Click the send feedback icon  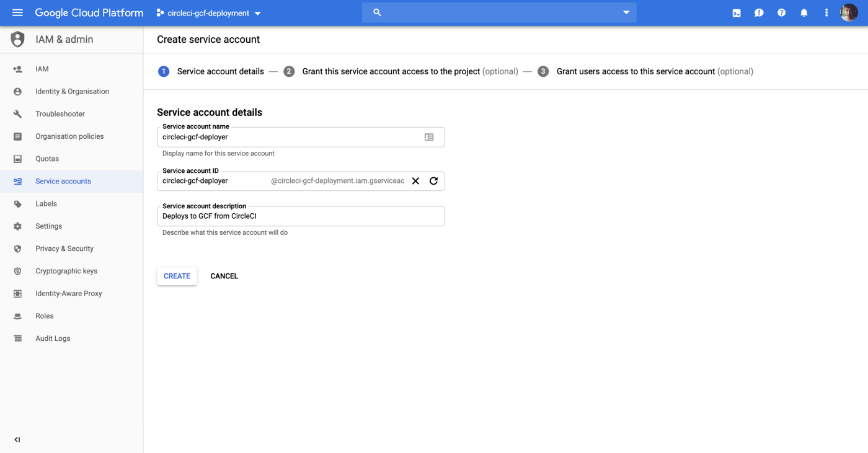[x=759, y=13]
